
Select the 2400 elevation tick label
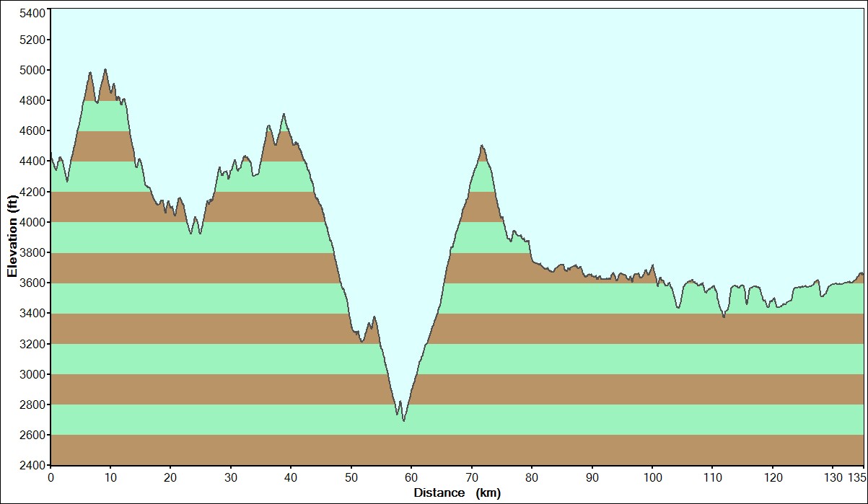32,465
